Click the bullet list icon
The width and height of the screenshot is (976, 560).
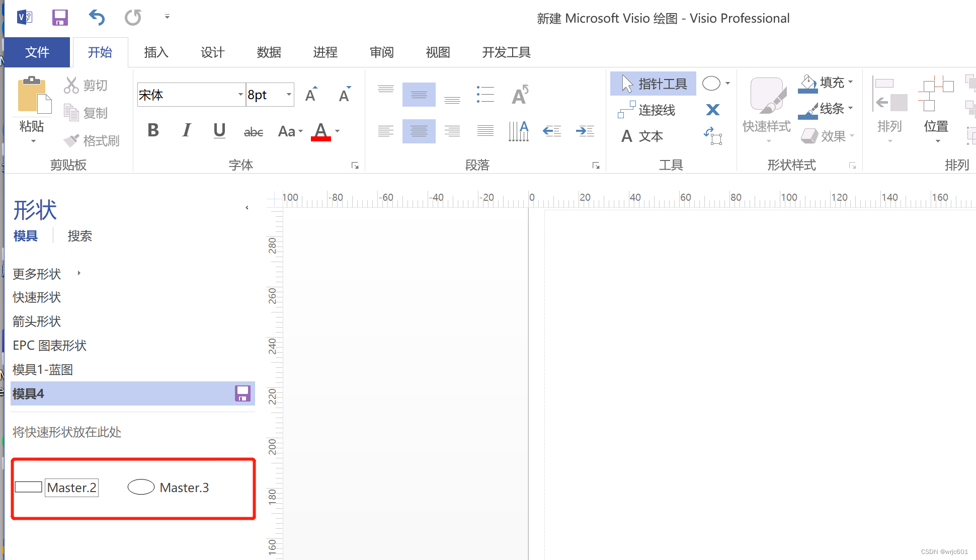tap(485, 95)
